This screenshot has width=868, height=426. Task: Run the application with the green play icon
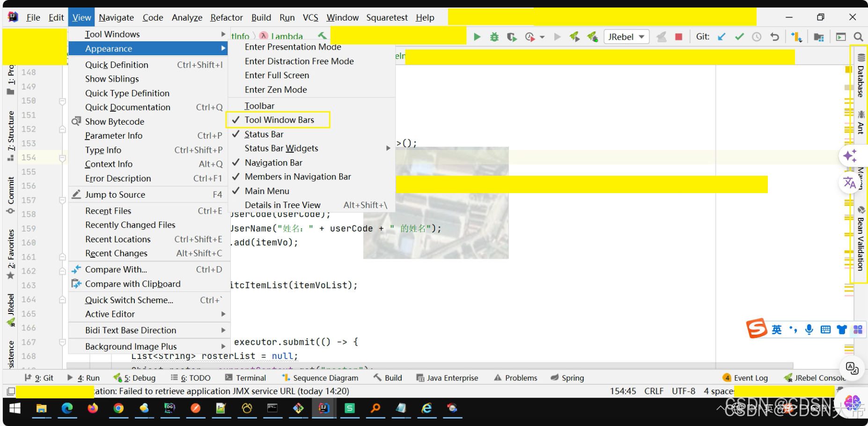pyautogui.click(x=477, y=36)
